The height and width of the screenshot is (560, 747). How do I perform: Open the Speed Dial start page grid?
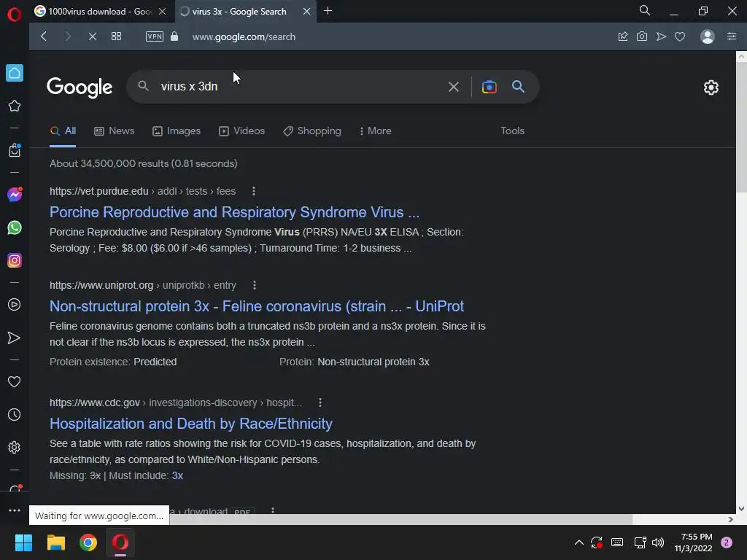pos(116,36)
